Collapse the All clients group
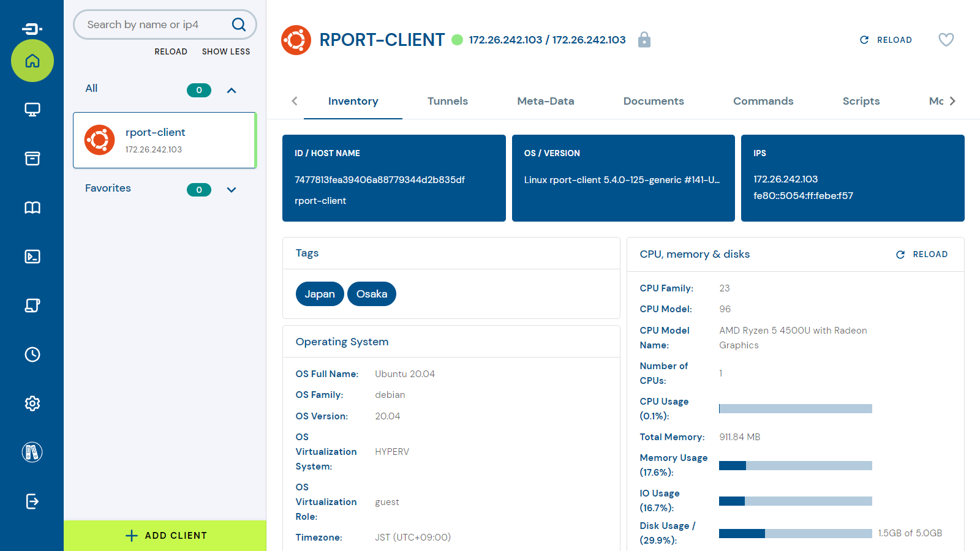This screenshot has width=980, height=551. pyautogui.click(x=232, y=91)
